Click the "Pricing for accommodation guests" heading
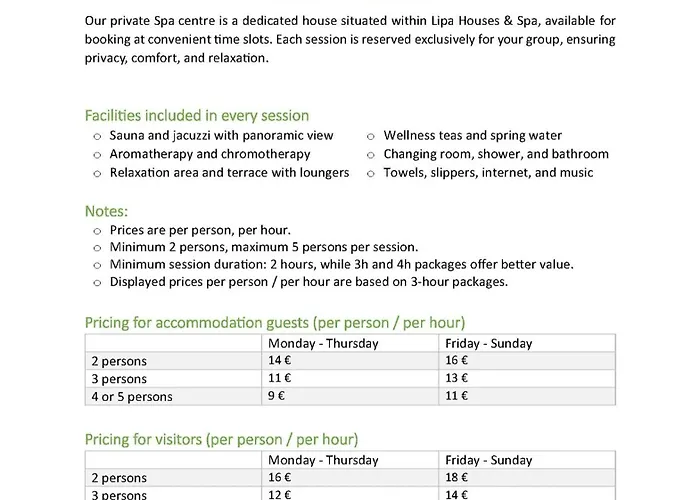700x500 pixels. tap(275, 322)
